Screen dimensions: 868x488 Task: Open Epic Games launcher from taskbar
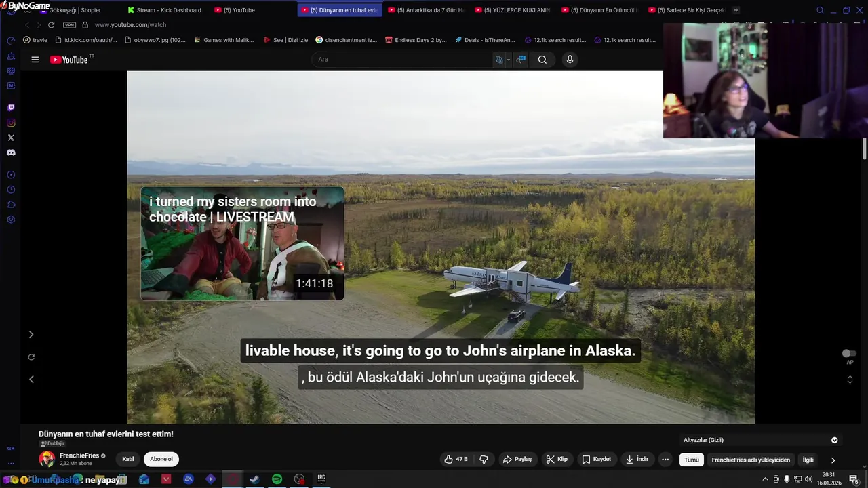321,479
